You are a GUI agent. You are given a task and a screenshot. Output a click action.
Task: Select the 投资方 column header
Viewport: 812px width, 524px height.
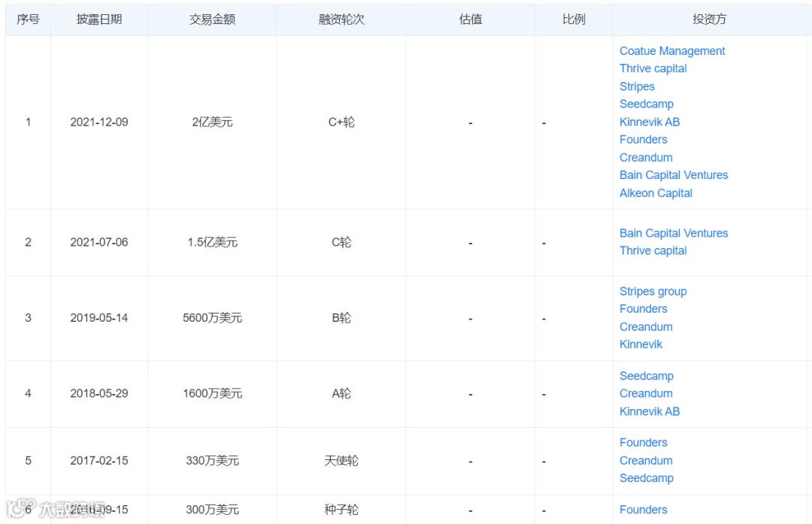[x=709, y=20]
